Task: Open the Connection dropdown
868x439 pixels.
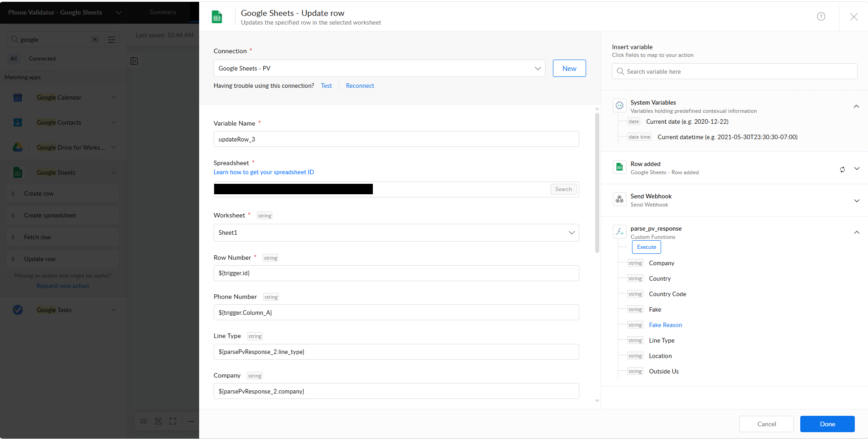Action: click(x=379, y=68)
